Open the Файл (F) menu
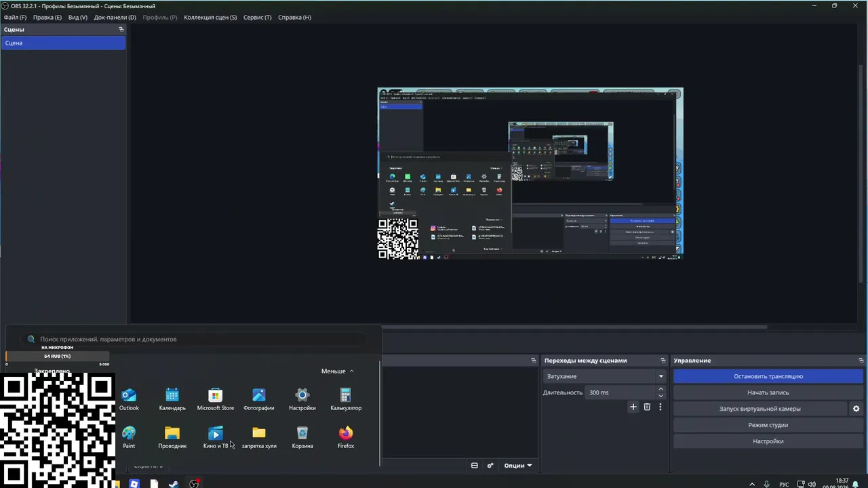The width and height of the screenshot is (868, 488). click(15, 17)
